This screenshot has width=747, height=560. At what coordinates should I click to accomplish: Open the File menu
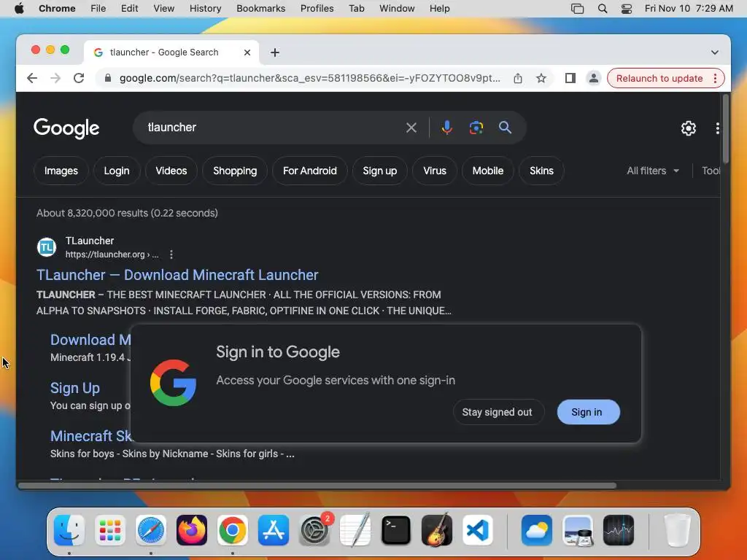[x=98, y=9]
